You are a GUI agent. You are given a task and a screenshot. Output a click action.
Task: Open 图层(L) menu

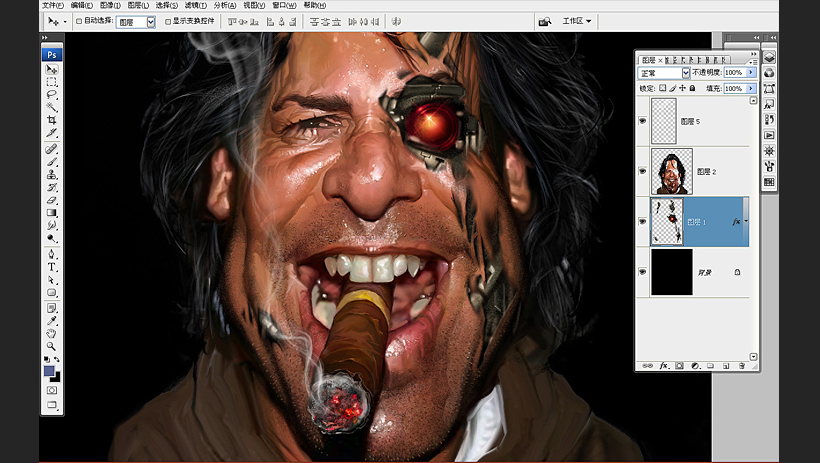(x=138, y=5)
